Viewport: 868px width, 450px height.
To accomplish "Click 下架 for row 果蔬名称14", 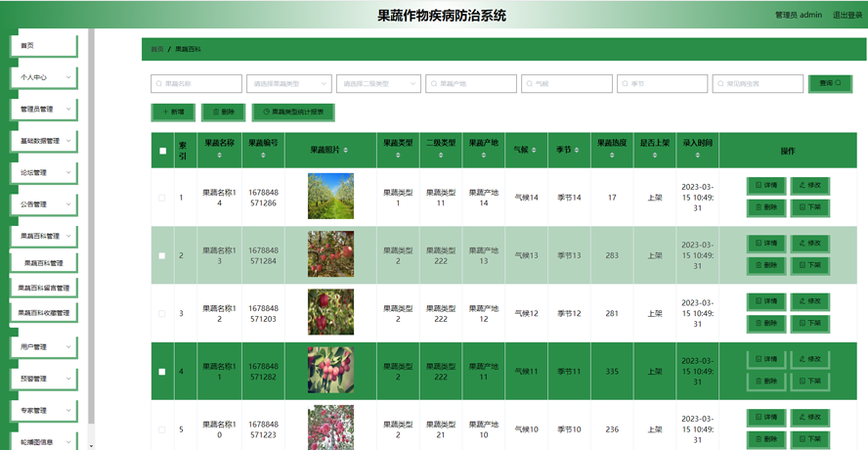I will tap(810, 207).
